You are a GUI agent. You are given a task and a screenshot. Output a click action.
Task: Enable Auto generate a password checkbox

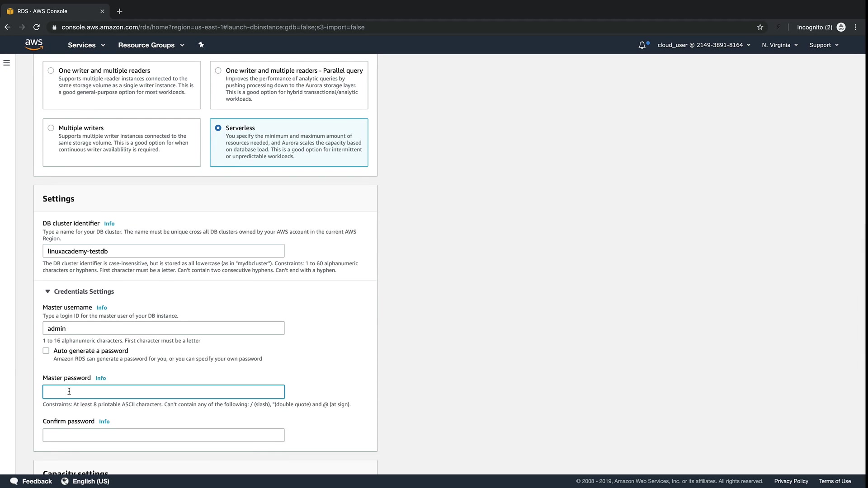pos(46,351)
